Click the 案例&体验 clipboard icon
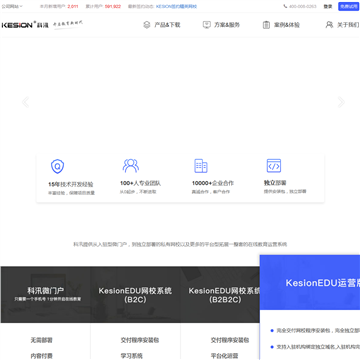This screenshot has height=360, width=360. click(266, 25)
